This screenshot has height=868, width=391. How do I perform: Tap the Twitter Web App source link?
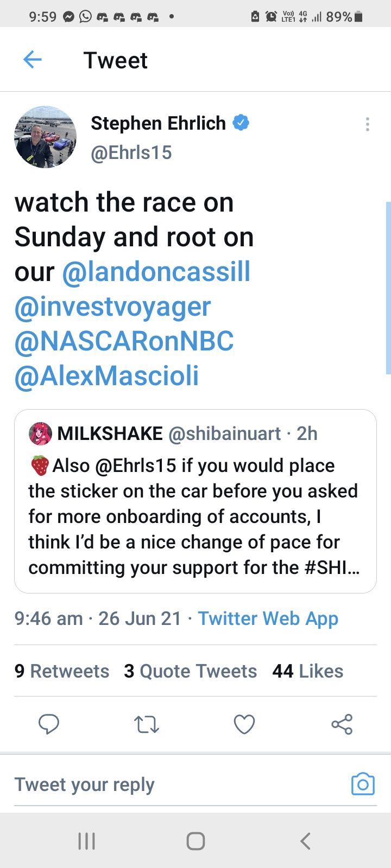[268, 618]
